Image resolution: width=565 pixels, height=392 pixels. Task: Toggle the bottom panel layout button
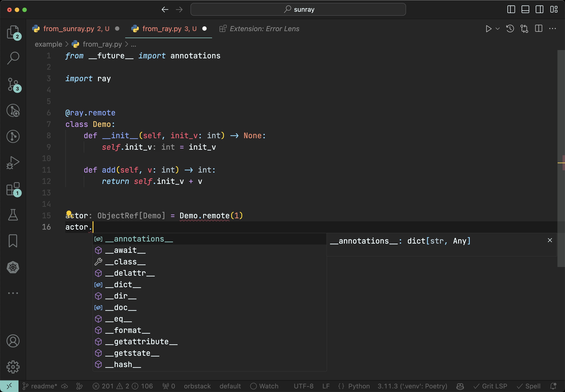coord(525,9)
